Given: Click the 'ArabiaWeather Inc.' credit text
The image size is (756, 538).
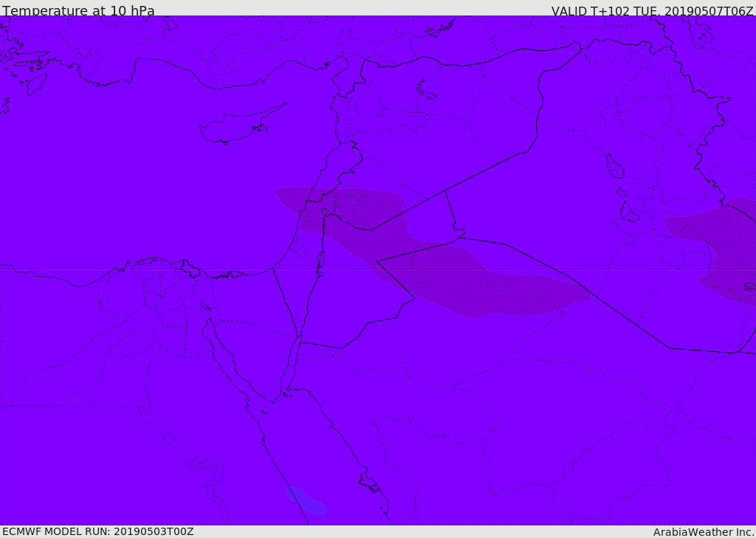Looking at the screenshot, I should 704,532.
